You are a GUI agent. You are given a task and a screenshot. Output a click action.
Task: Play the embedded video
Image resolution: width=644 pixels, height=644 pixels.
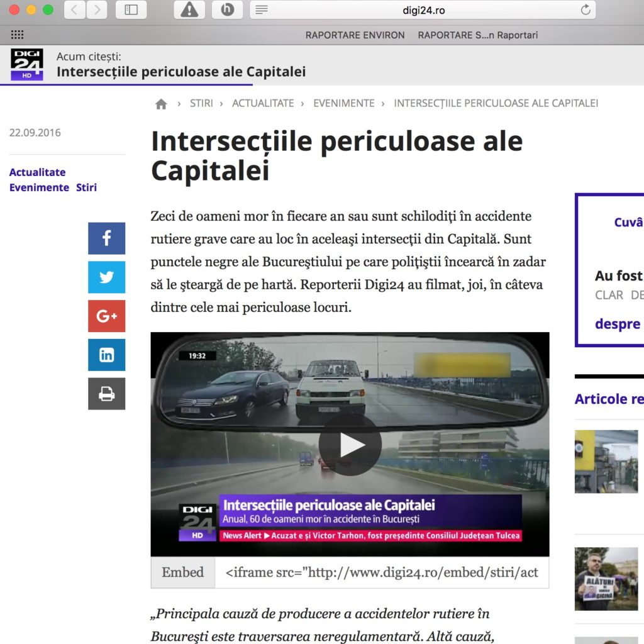350,443
